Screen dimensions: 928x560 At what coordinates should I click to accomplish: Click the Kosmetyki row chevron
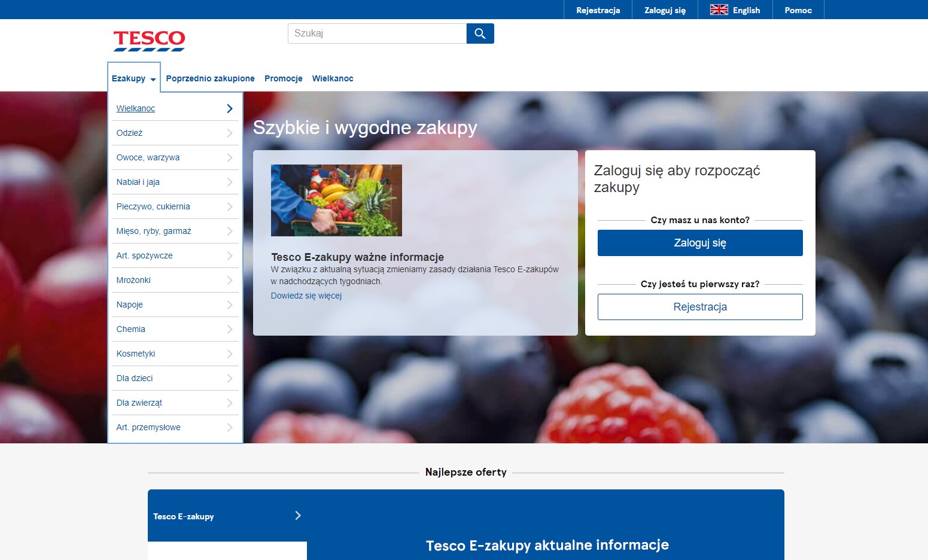pyautogui.click(x=230, y=354)
